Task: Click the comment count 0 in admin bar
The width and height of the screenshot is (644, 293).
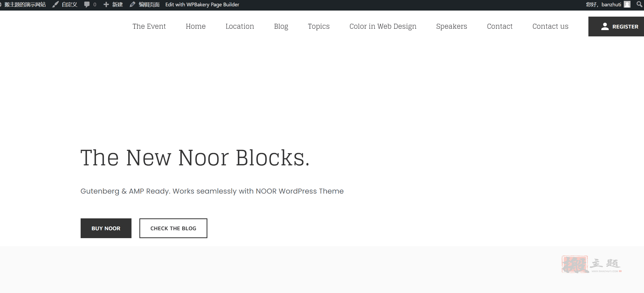Action: coord(95,4)
